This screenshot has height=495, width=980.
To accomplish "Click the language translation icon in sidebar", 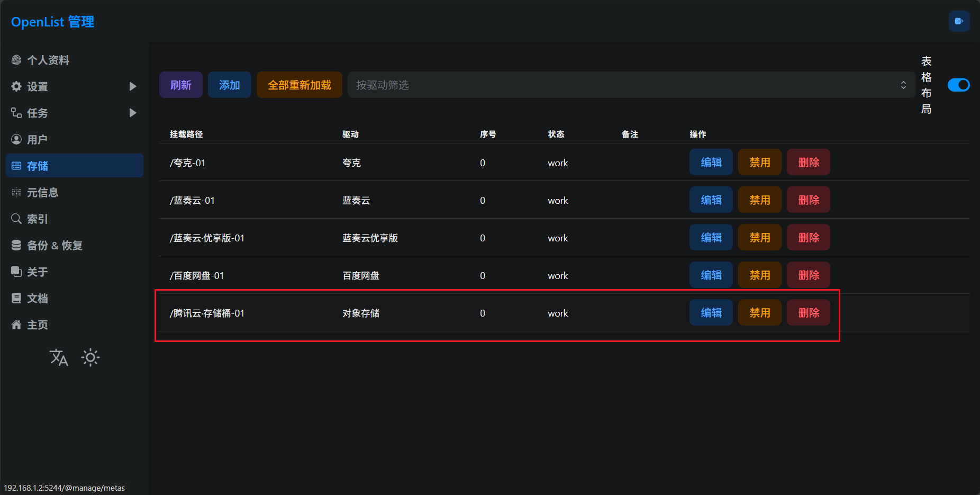I will [59, 358].
